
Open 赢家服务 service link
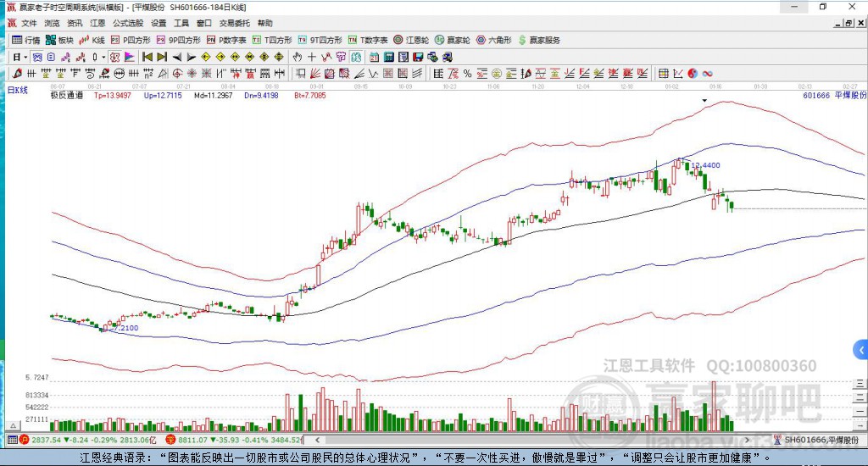tap(539, 40)
